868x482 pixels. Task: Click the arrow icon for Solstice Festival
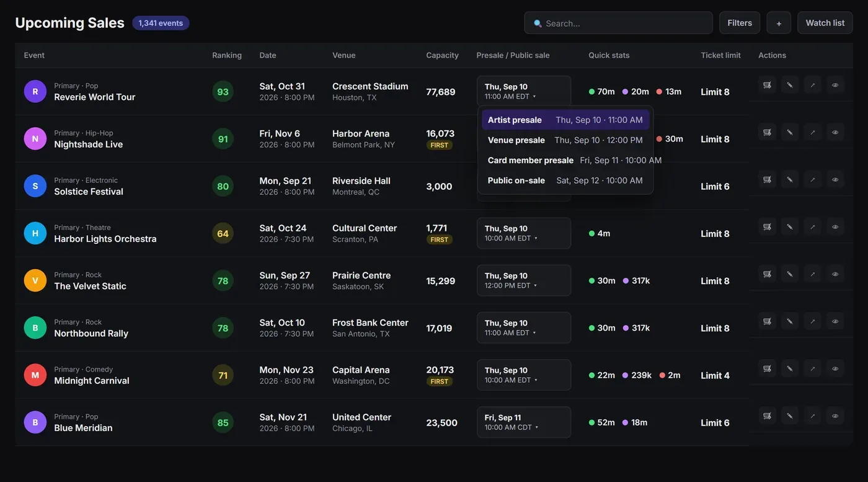(x=813, y=179)
